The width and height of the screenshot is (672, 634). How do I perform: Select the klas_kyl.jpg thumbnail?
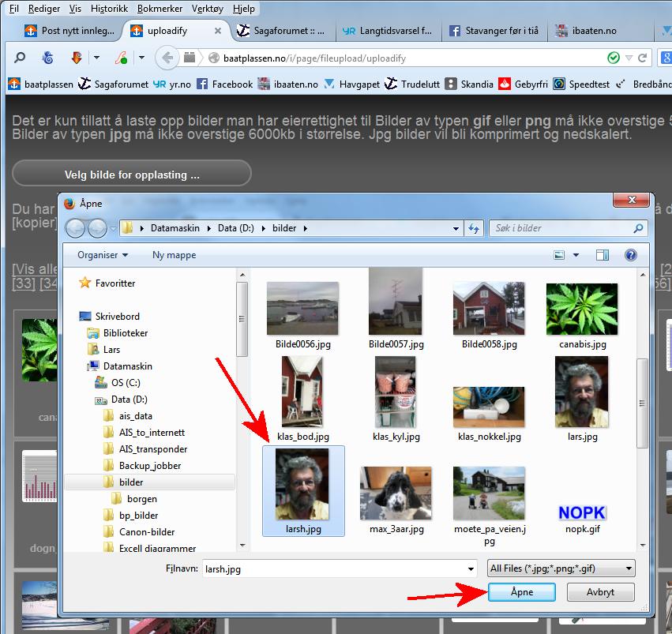[x=396, y=392]
